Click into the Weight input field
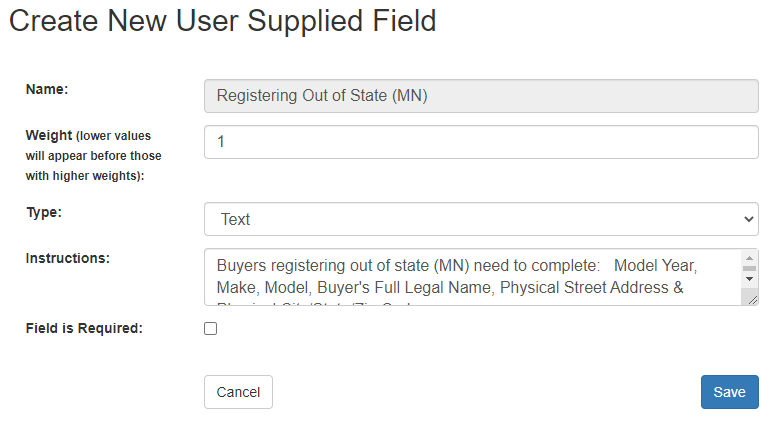This screenshot has width=778, height=426. [x=480, y=142]
